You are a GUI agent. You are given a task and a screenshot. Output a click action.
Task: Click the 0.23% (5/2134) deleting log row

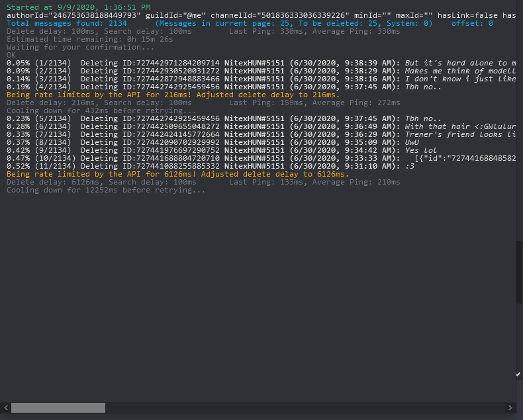point(224,118)
